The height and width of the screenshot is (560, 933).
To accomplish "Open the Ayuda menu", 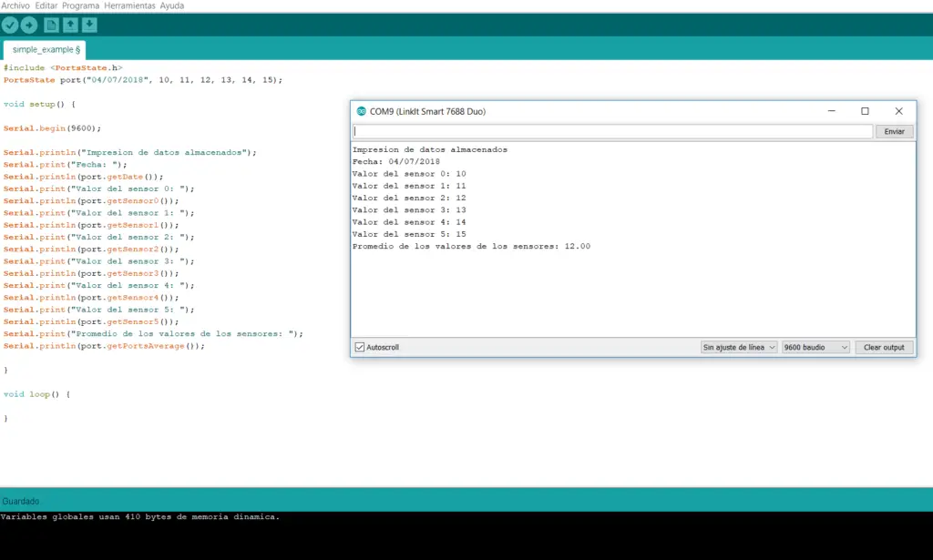I will [172, 5].
